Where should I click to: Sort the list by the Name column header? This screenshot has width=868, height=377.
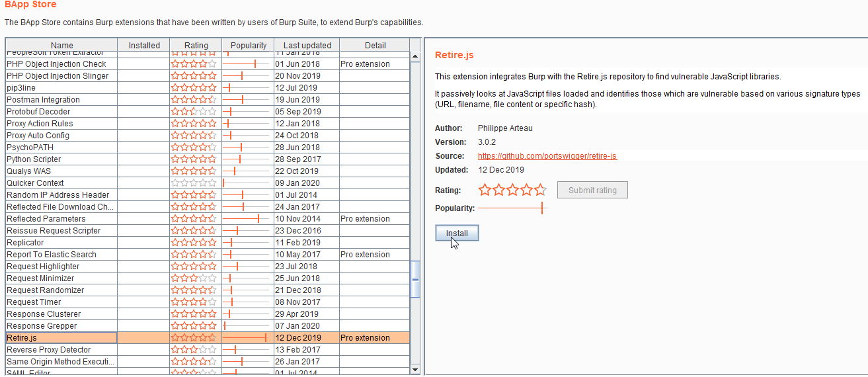click(61, 45)
